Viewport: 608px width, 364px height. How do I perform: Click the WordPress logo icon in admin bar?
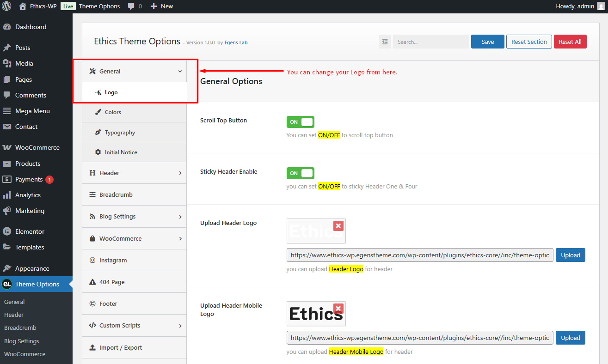pos(6,6)
